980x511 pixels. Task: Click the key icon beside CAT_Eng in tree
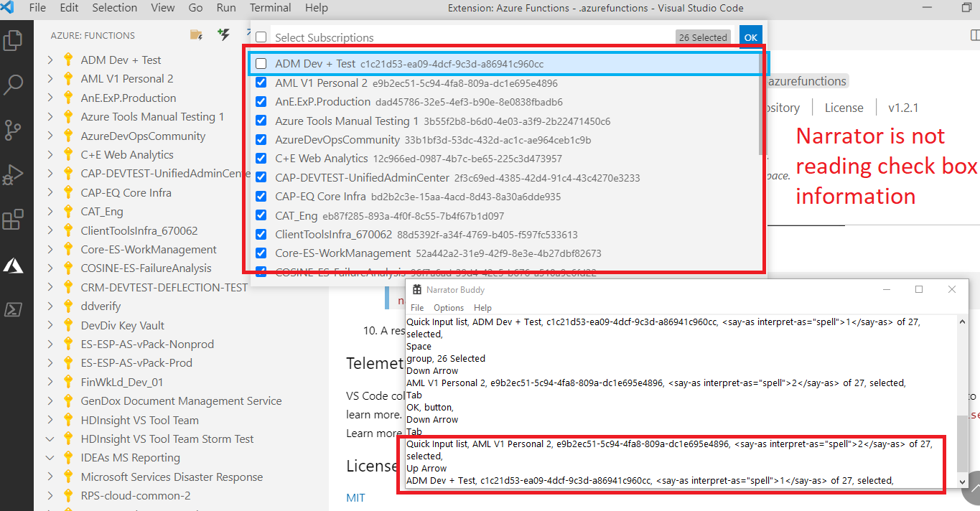(68, 212)
